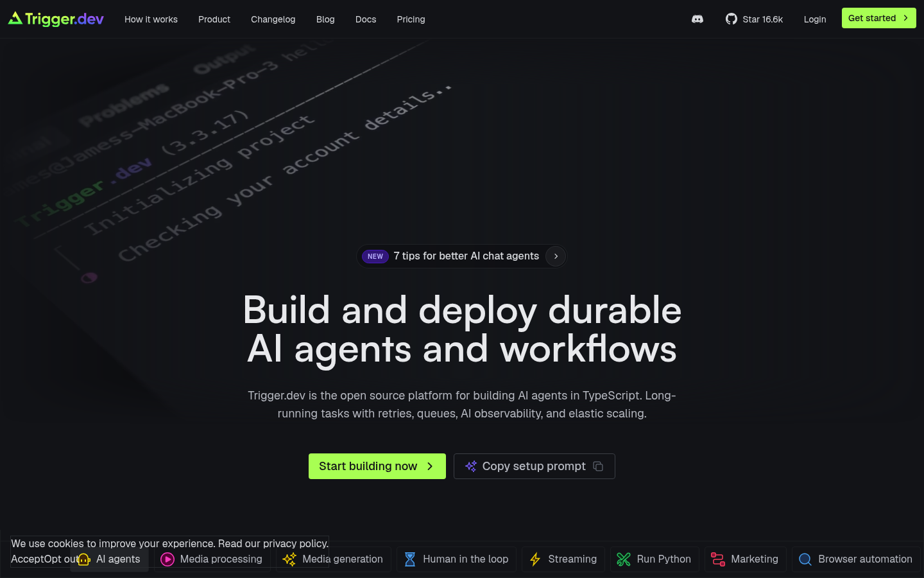Switch to Human in the loop tab
The width and height of the screenshot is (924, 578).
[x=456, y=559]
